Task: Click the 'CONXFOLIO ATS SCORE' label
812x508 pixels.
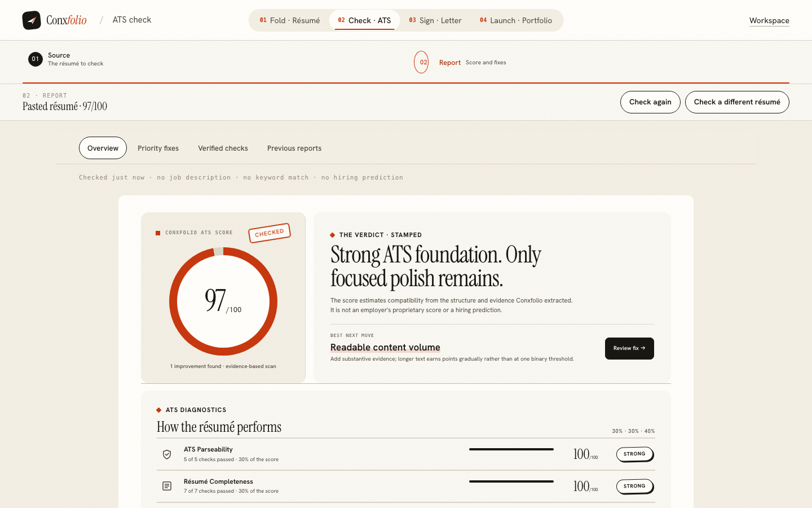Action: (x=198, y=233)
